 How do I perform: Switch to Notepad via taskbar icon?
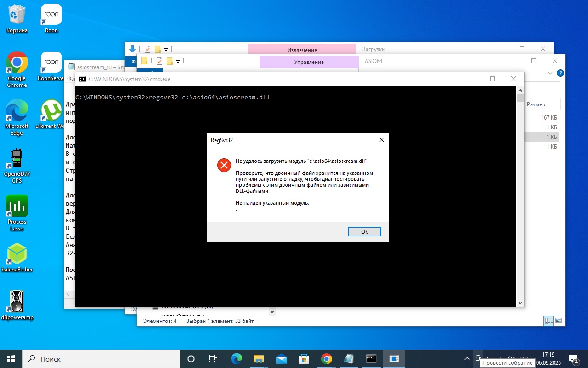pyautogui.click(x=349, y=359)
